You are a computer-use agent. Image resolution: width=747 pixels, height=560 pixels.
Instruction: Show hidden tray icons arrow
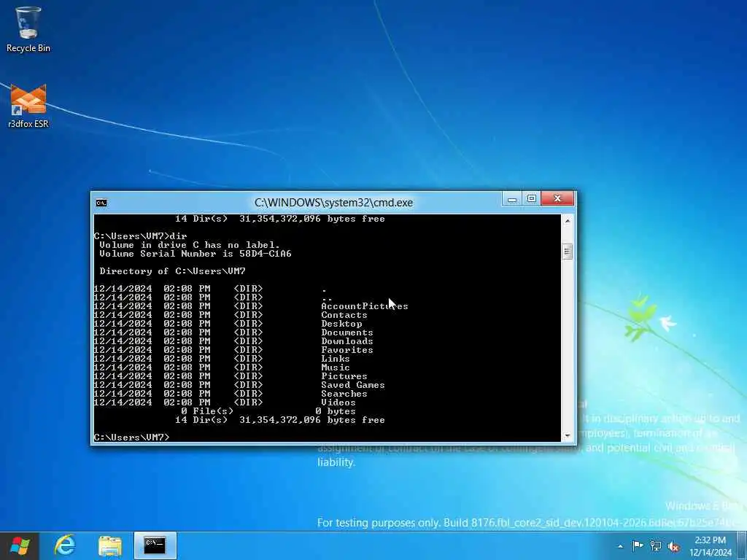click(x=620, y=546)
